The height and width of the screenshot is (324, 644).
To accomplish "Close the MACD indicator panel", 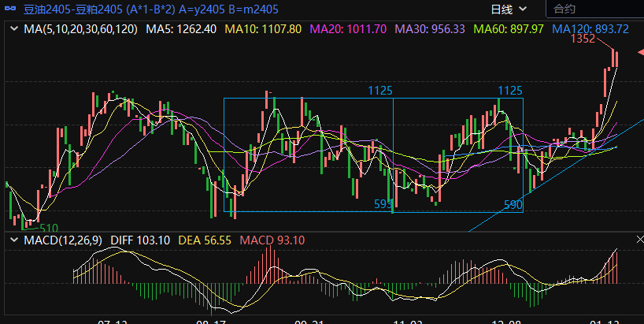I will (x=638, y=239).
